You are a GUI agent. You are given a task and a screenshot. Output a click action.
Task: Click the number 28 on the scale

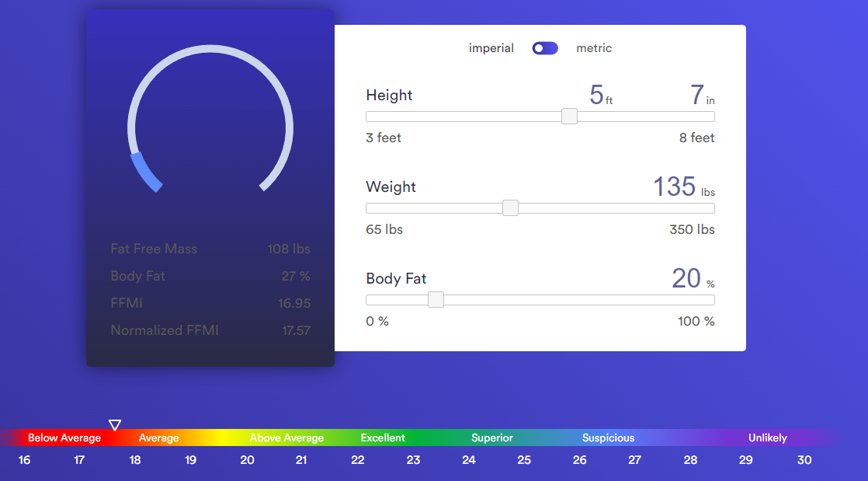[x=690, y=460]
